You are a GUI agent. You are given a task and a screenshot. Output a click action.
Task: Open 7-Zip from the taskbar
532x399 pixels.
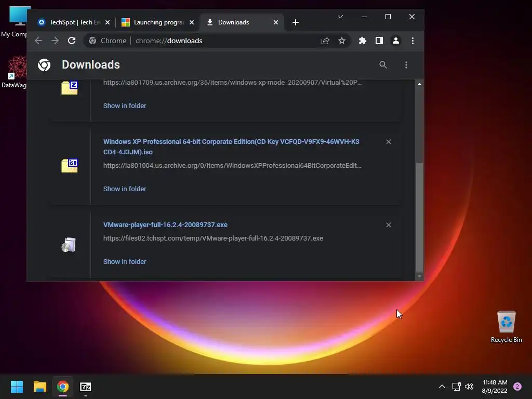coord(86,387)
